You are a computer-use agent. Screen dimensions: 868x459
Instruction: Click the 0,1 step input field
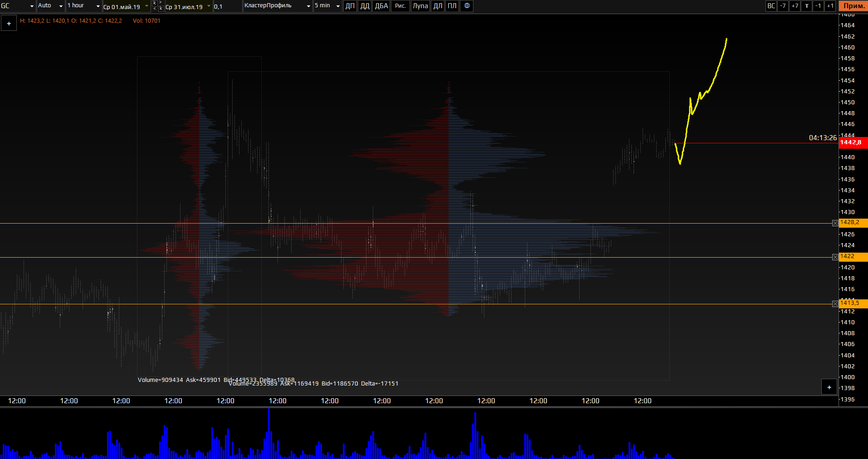coord(227,6)
